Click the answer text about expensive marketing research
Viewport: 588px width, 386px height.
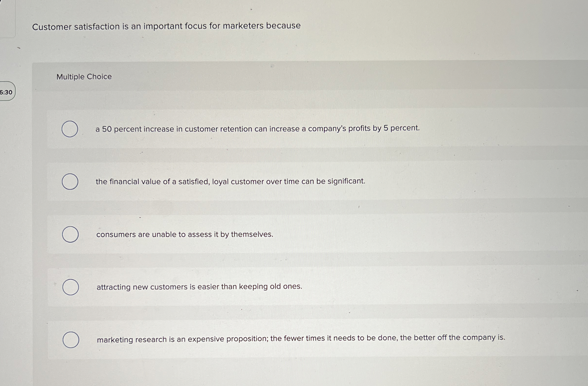(300, 339)
